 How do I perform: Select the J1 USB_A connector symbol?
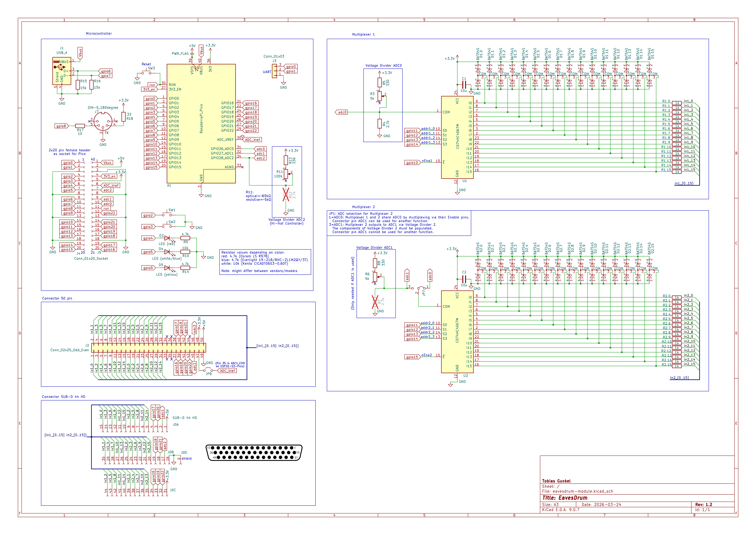pos(62,71)
